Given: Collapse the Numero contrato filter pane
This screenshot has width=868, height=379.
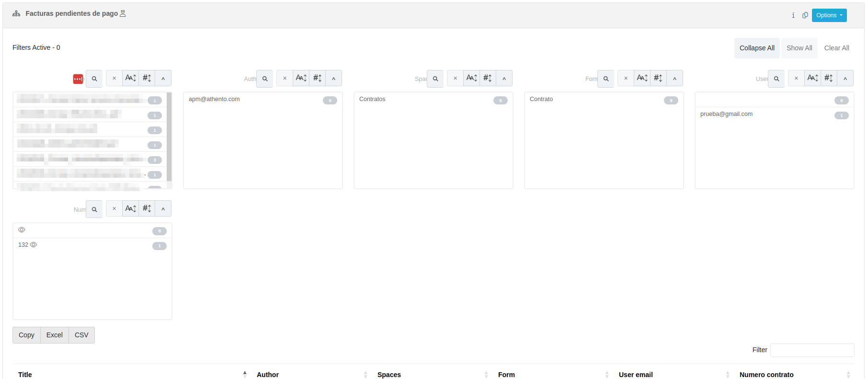Looking at the screenshot, I should [x=163, y=209].
